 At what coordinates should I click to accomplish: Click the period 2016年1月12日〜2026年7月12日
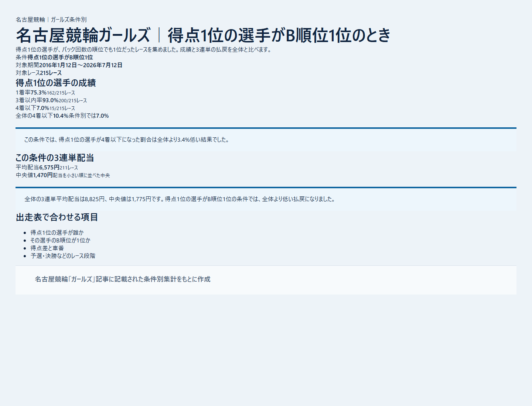click(81, 65)
